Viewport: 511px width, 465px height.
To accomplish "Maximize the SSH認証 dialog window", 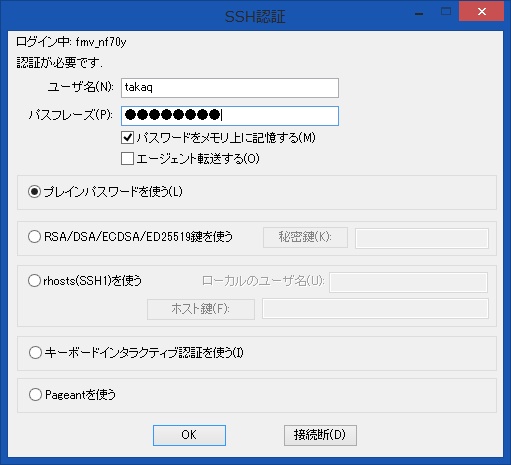I will click(446, 12).
